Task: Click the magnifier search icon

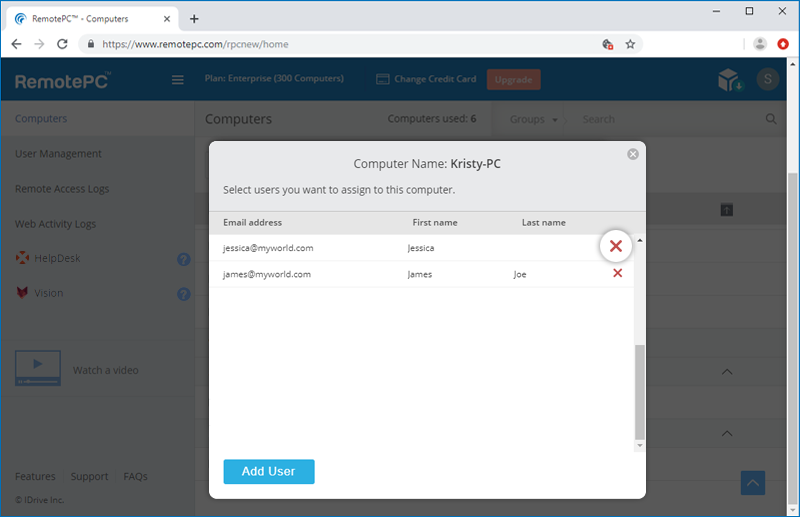Action: pos(771,119)
